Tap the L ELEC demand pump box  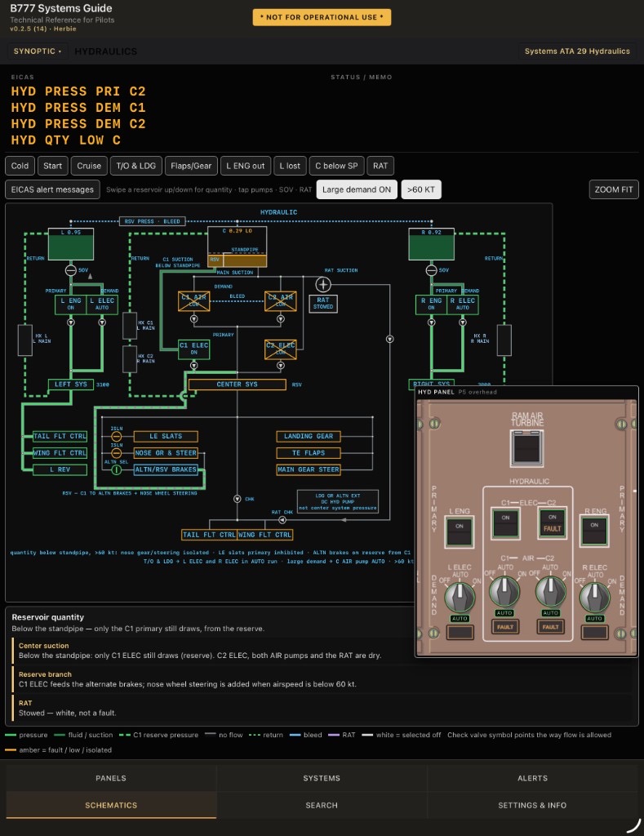pyautogui.click(x=102, y=304)
